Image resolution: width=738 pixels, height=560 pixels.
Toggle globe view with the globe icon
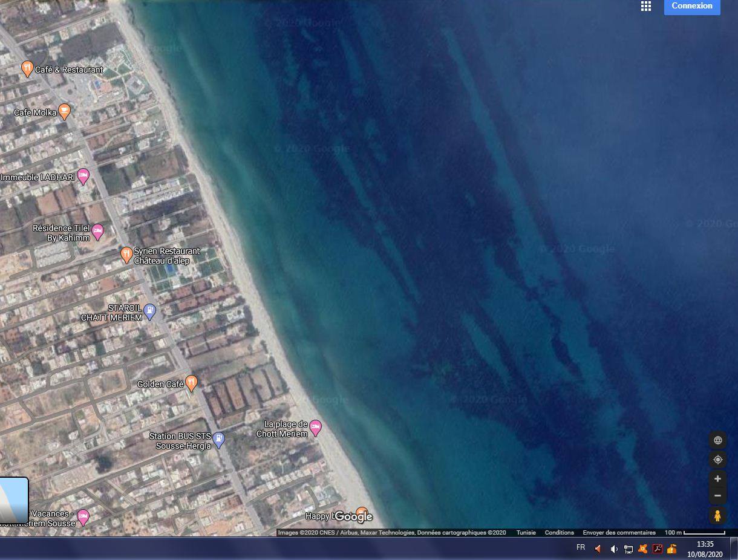[717, 440]
